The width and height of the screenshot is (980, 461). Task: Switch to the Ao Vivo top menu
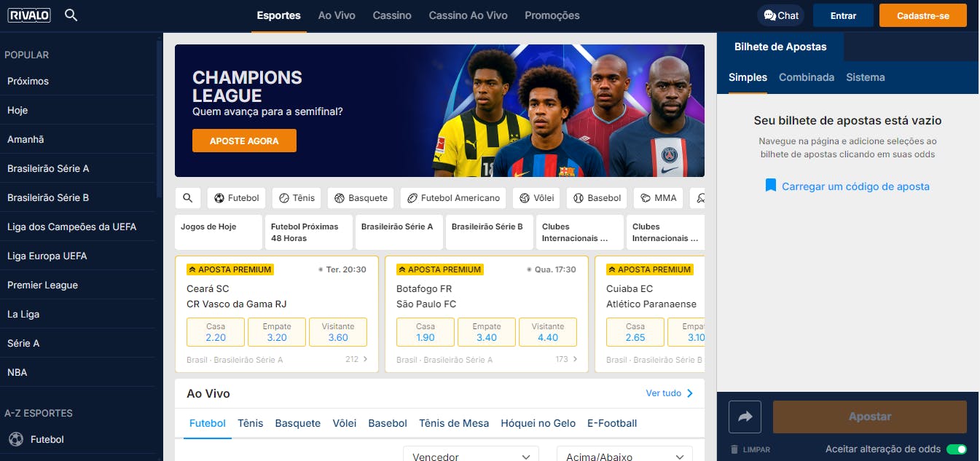click(337, 15)
